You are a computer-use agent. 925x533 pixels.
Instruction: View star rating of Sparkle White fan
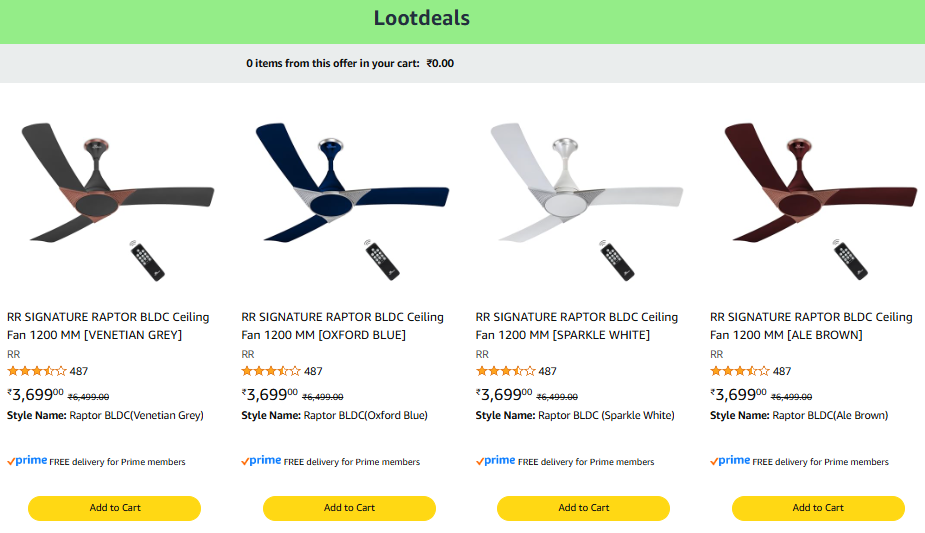coord(506,371)
